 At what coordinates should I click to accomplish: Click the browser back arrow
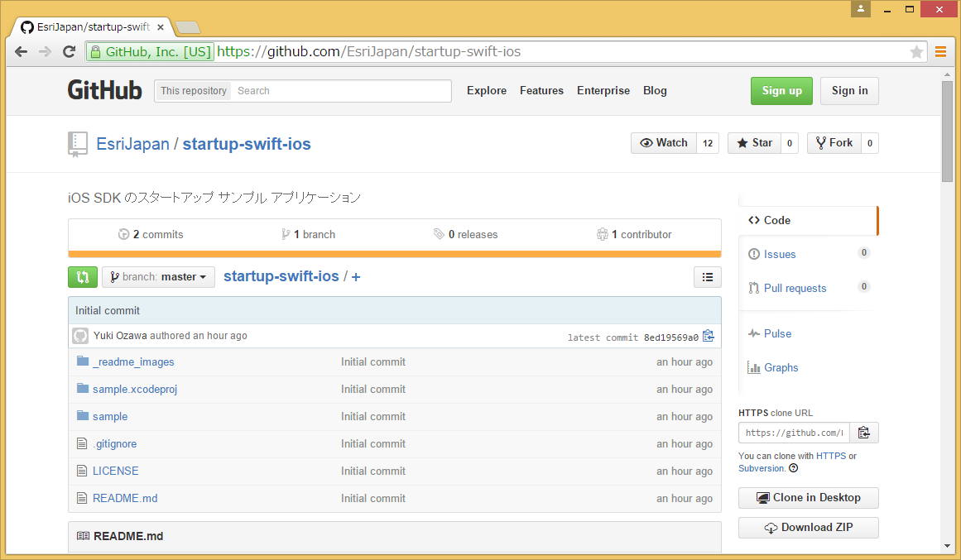[x=21, y=52]
